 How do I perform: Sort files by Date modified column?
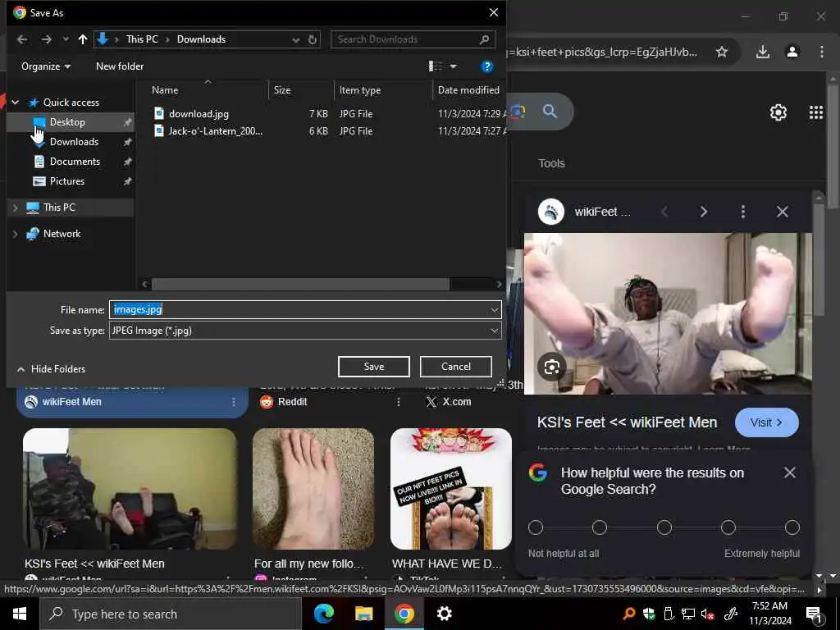[468, 90]
